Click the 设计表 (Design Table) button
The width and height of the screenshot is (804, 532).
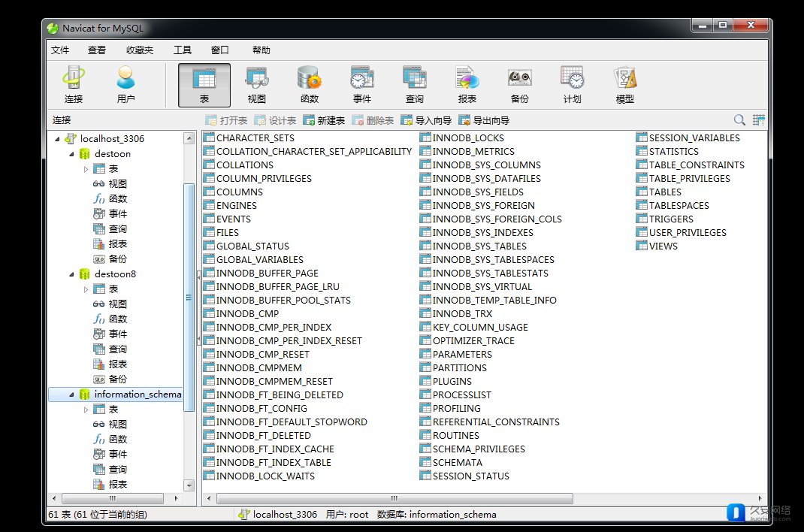point(275,120)
